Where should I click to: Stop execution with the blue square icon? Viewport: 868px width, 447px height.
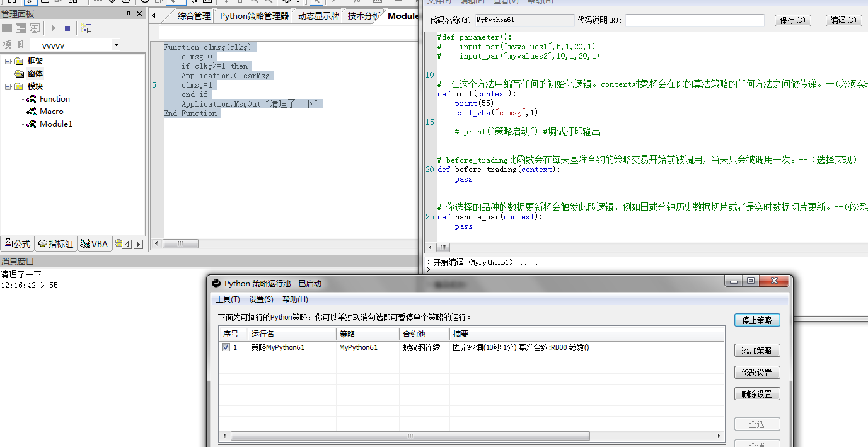coord(67,28)
